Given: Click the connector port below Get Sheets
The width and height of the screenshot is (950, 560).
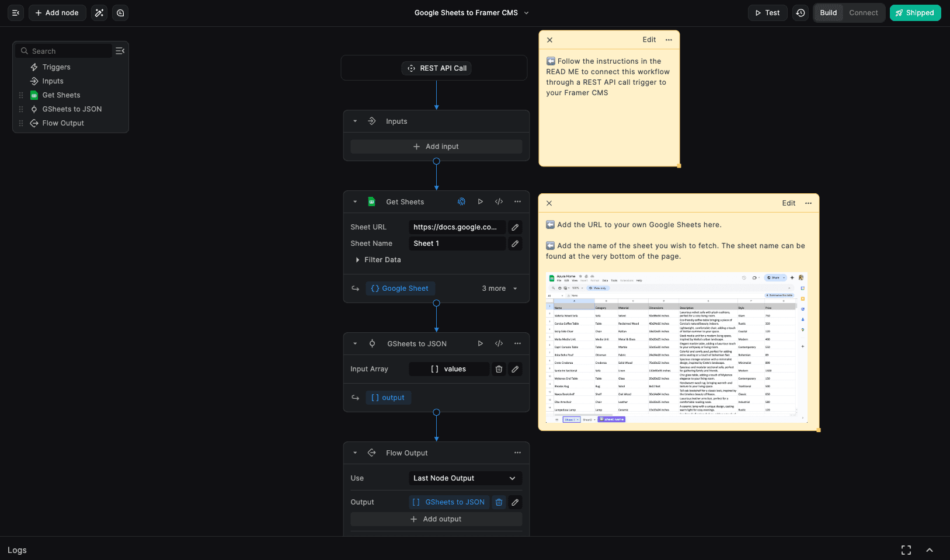Looking at the screenshot, I should pos(436,303).
